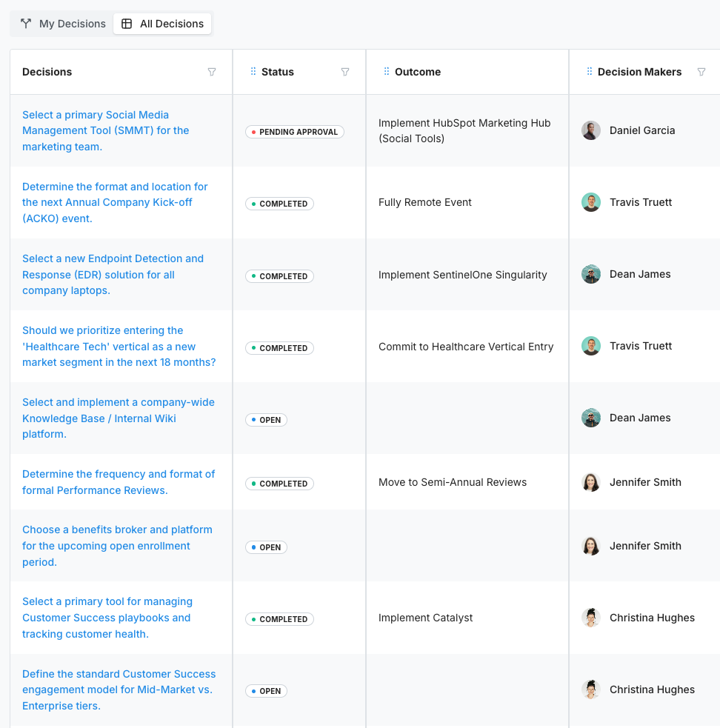Screen dimensions: 720x728
Task: Open the benefits broker and platform decision
Action: tap(117, 546)
